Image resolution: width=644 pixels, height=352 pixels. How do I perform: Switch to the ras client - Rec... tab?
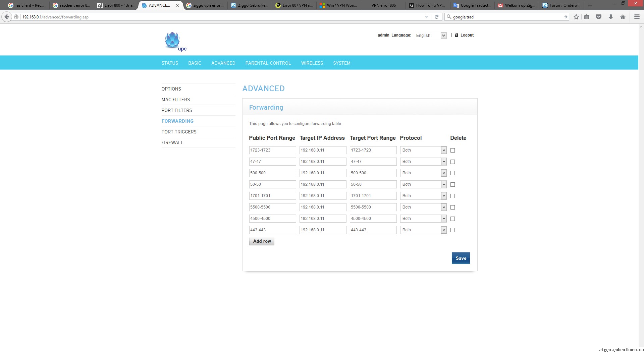[x=26, y=5]
